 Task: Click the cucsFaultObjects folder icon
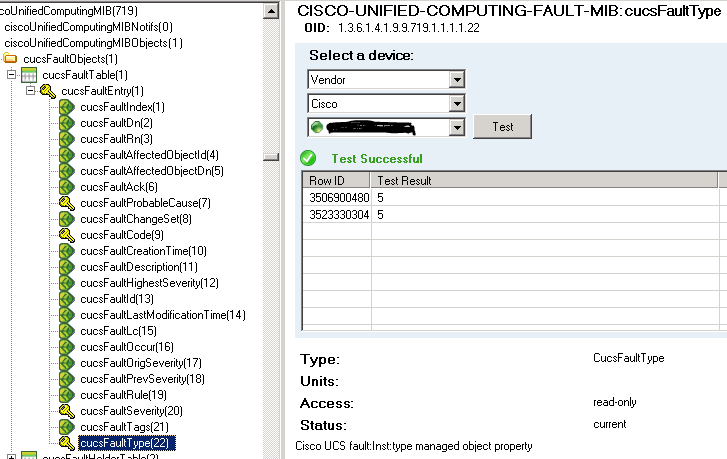coord(10,59)
